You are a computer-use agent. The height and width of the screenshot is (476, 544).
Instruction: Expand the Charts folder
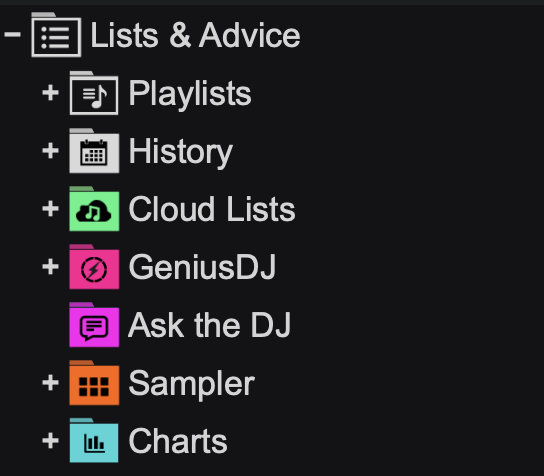pos(50,441)
